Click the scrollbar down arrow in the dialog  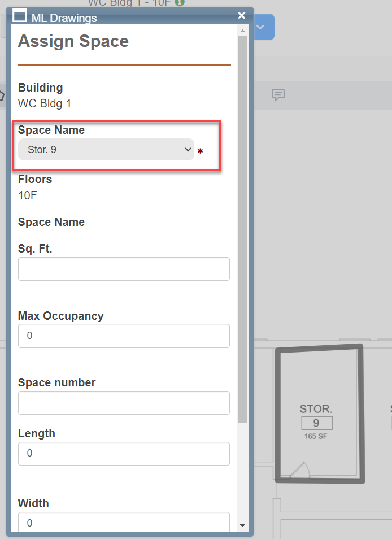243,527
